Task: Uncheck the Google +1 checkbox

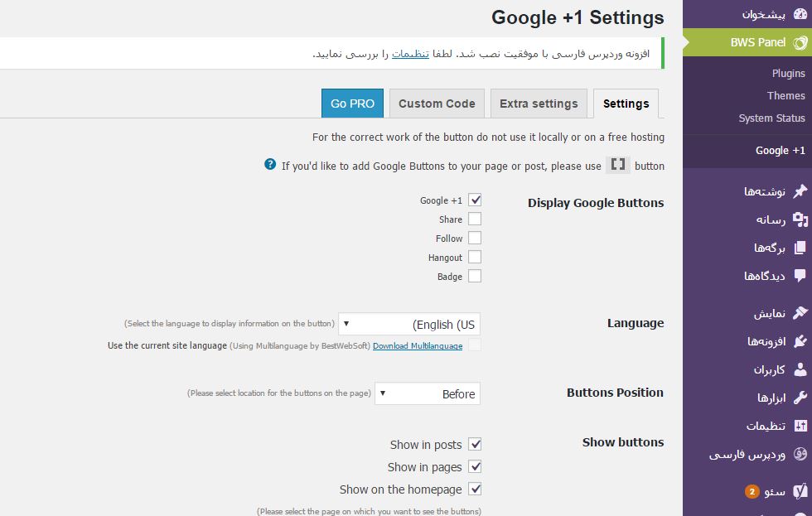Action: click(475, 200)
